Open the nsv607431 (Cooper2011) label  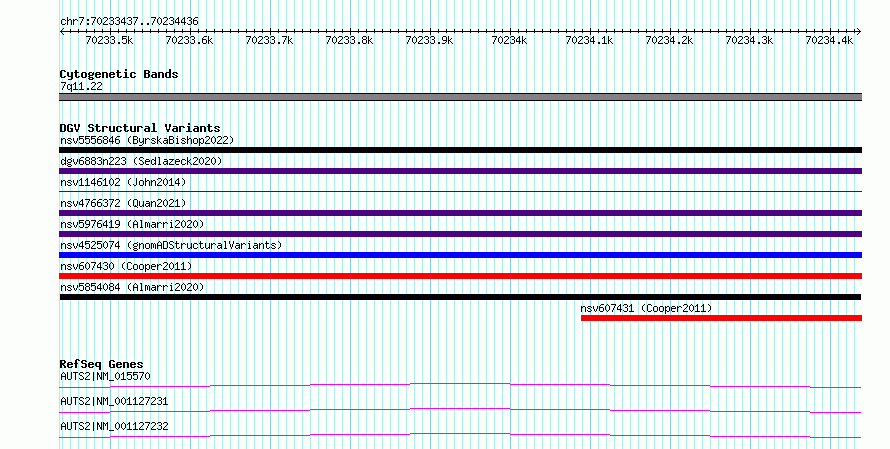pyautogui.click(x=646, y=308)
